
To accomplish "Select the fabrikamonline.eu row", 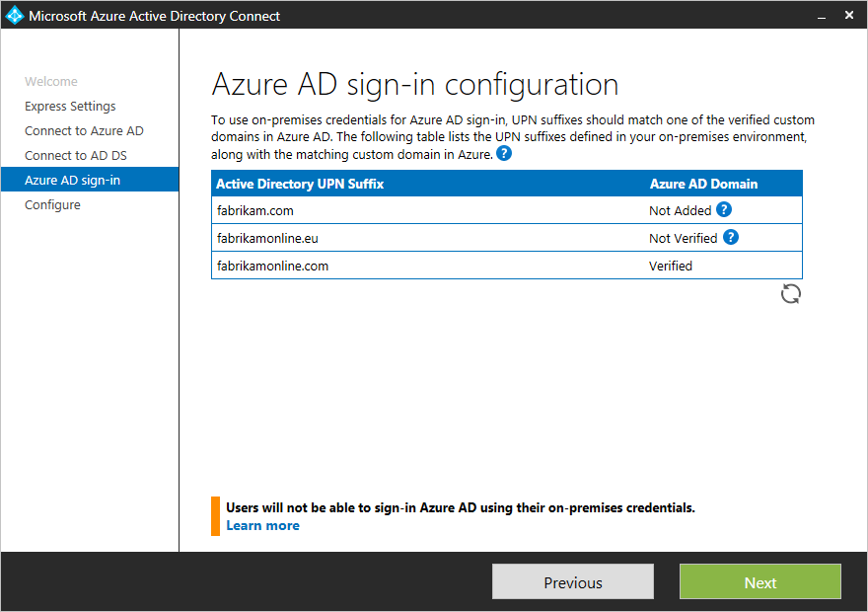I will (x=507, y=238).
